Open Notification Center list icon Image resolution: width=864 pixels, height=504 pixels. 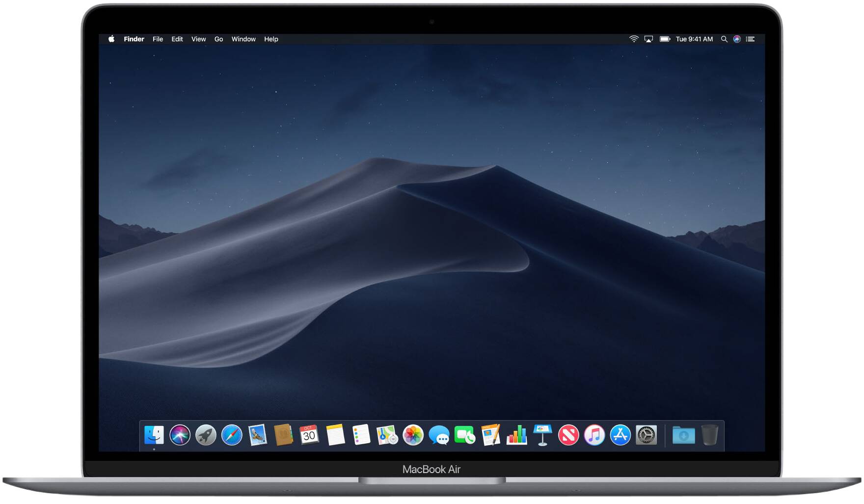pos(750,39)
